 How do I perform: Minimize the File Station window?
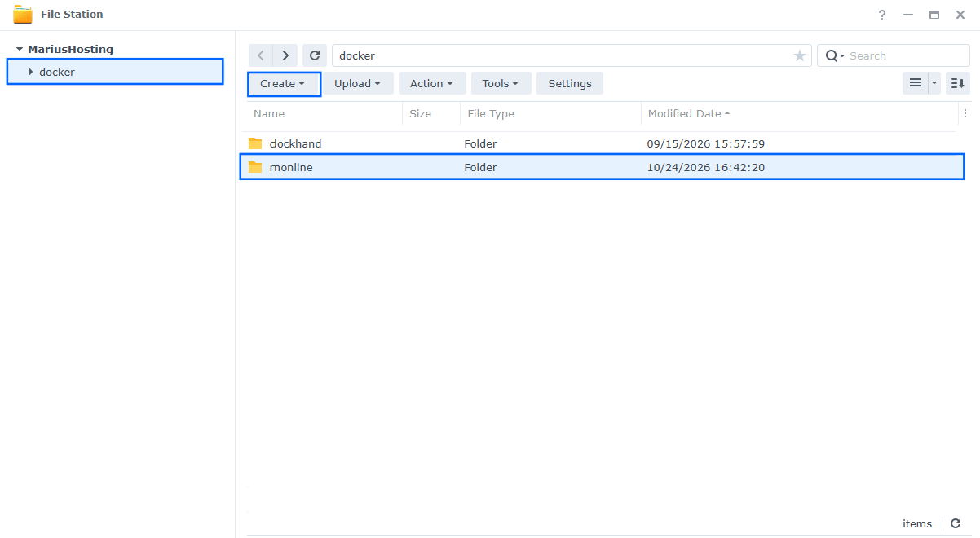[x=907, y=15]
